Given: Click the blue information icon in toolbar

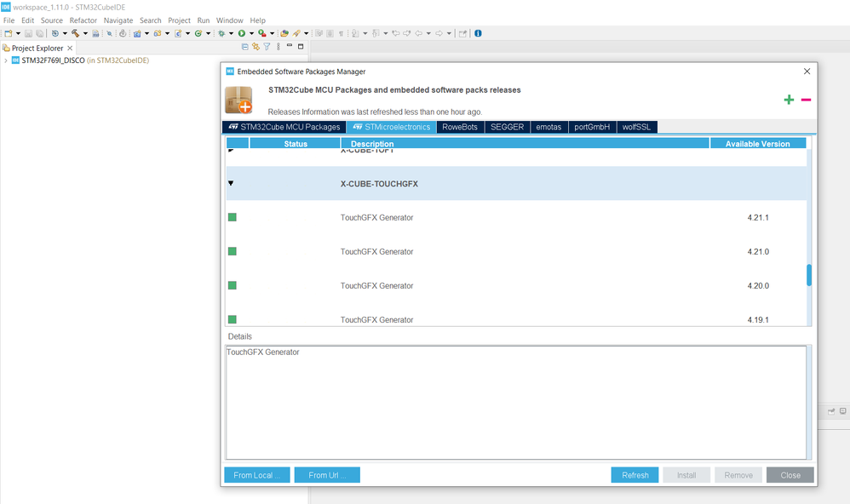Looking at the screenshot, I should coord(478,33).
